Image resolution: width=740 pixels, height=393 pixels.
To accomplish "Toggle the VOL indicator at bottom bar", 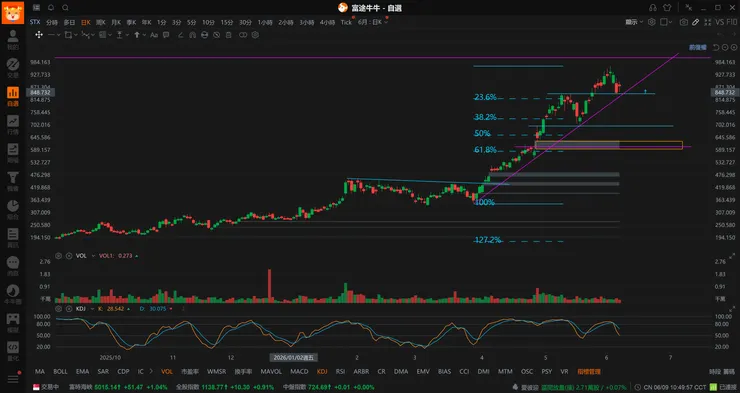I will (167, 371).
